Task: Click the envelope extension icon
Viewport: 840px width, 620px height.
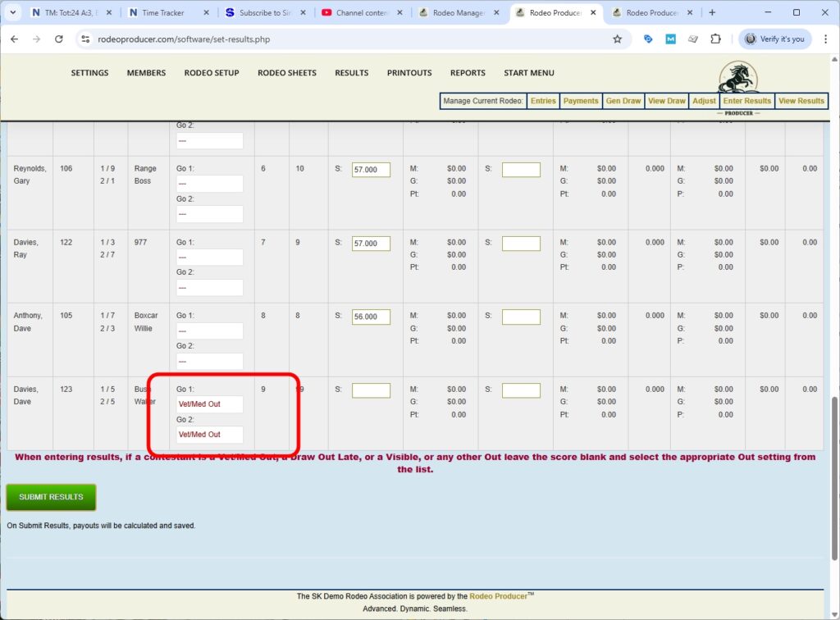Action: pyautogui.click(x=692, y=39)
